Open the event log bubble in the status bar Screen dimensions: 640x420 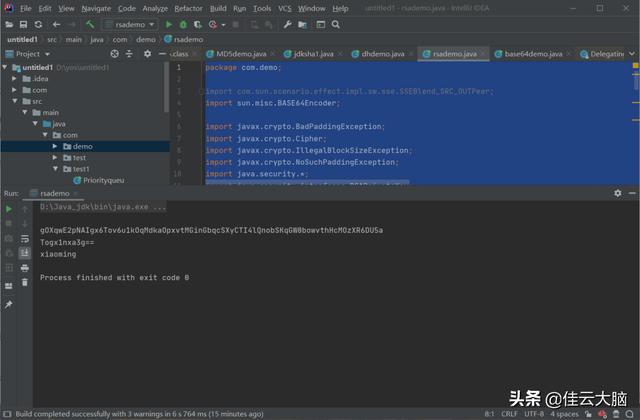tap(630, 414)
